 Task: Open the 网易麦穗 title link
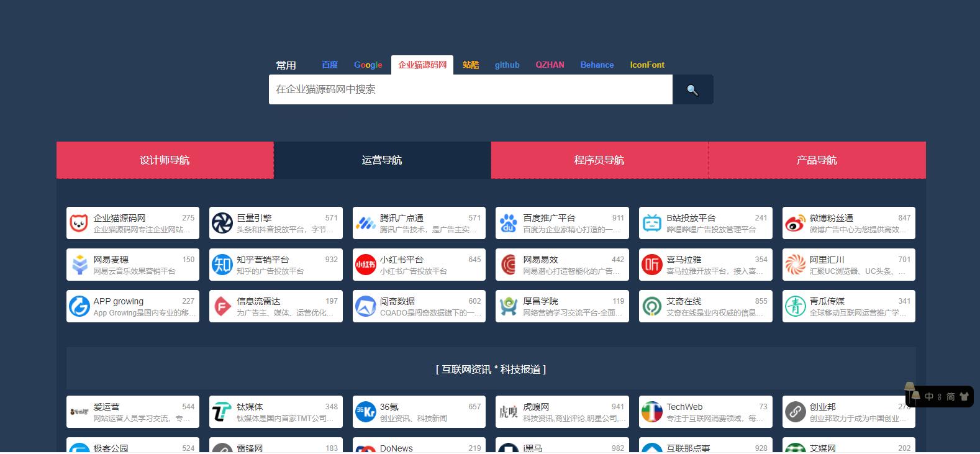pos(111,260)
